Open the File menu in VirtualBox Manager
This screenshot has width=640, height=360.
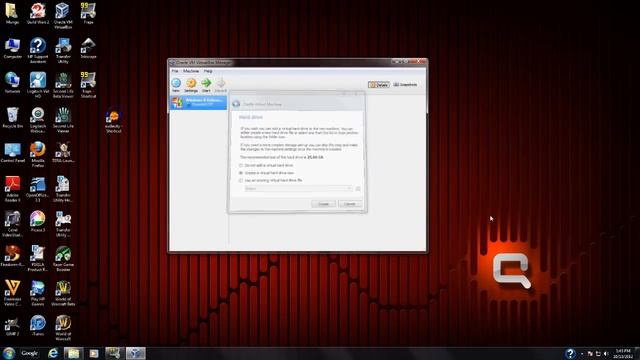(x=175, y=71)
